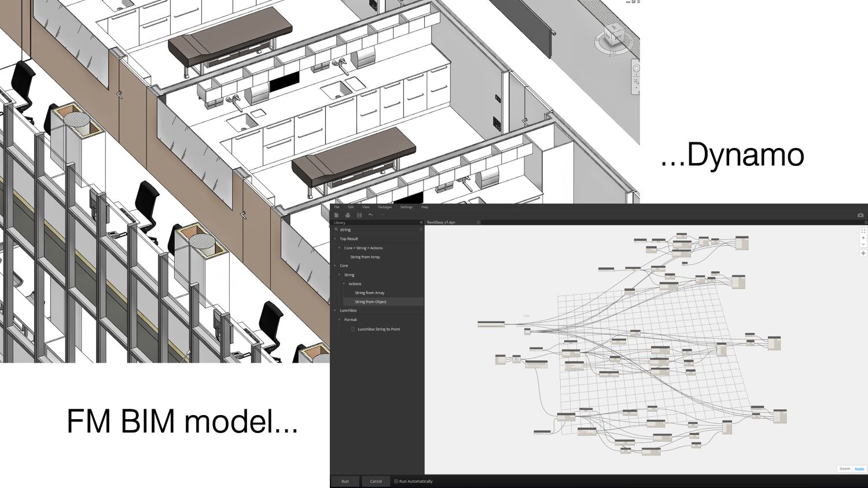This screenshot has width=868, height=488.
Task: Click the Library panel header
Action: 377,223
